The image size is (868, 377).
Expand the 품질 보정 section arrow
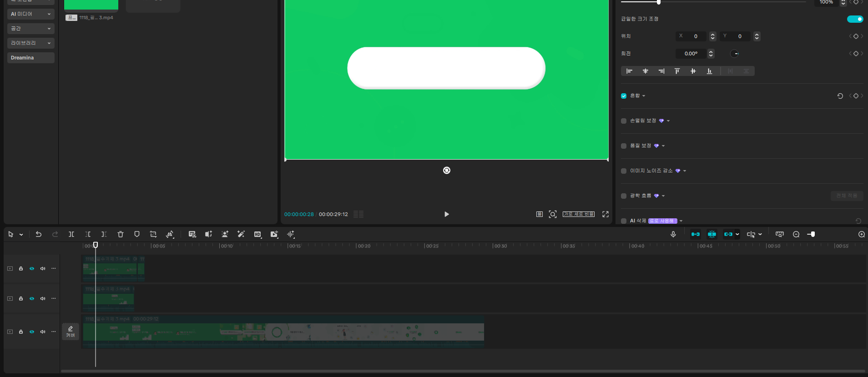click(x=663, y=146)
